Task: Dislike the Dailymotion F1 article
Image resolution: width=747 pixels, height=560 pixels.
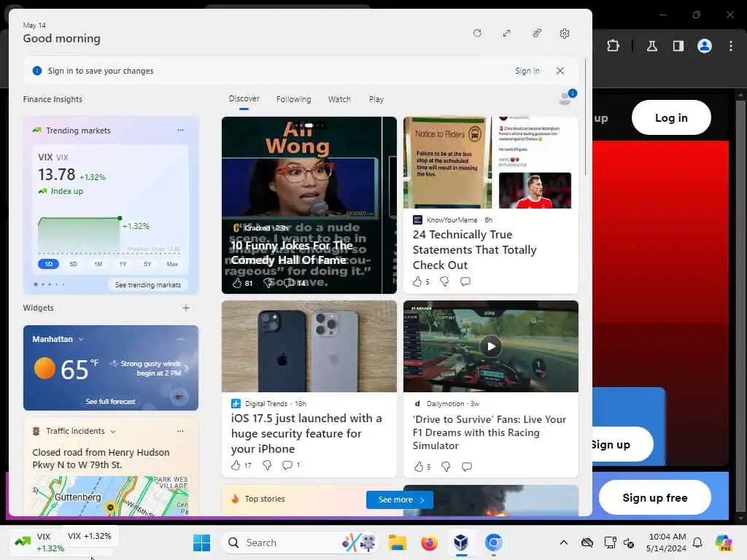Action: pos(446,467)
